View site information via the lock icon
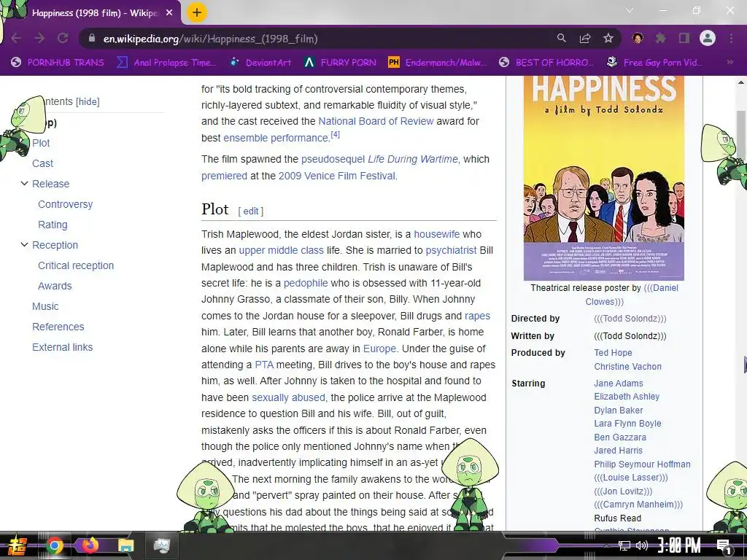The width and height of the screenshot is (747, 560). (91, 38)
